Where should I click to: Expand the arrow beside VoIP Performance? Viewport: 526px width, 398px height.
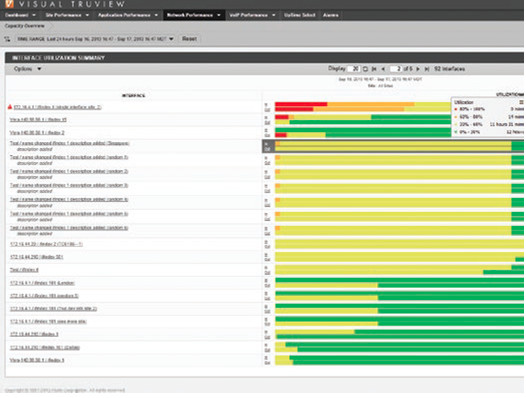click(x=274, y=15)
